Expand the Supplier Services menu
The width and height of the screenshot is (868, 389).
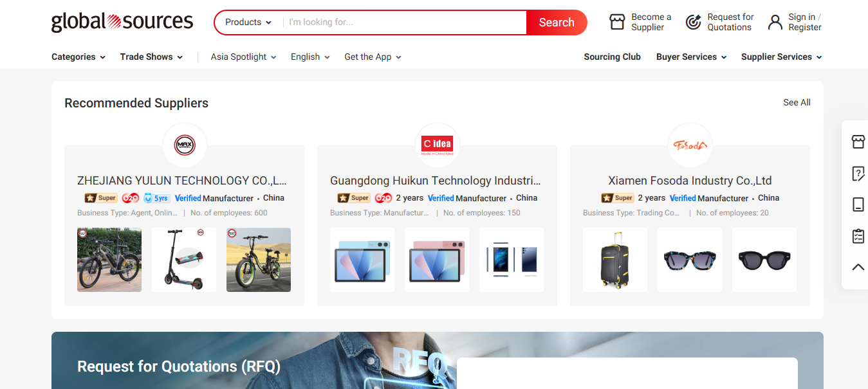click(x=782, y=57)
